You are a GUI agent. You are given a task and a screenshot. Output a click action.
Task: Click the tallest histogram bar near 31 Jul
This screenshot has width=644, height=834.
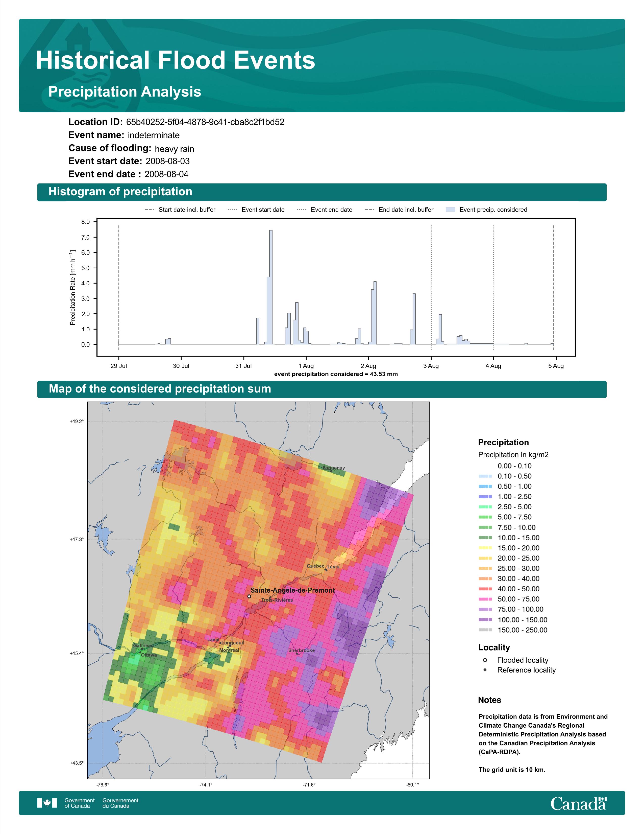pos(271,287)
